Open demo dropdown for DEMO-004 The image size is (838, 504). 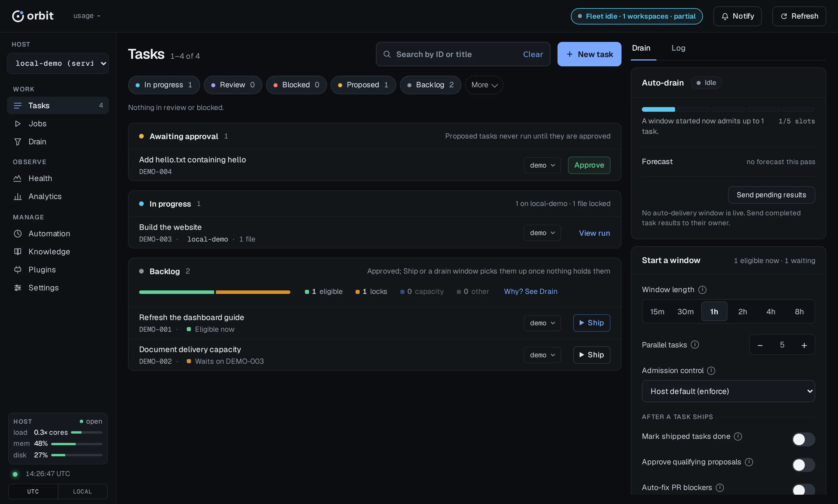542,165
